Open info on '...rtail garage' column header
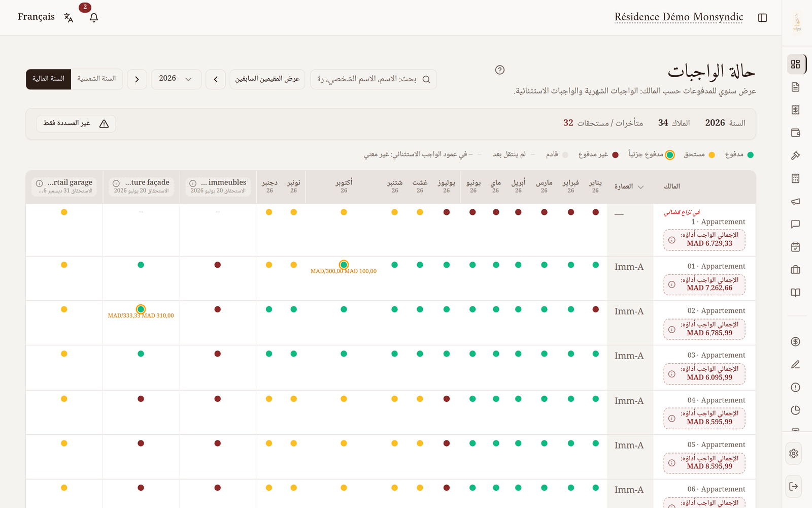The width and height of the screenshot is (812, 508). 39,183
